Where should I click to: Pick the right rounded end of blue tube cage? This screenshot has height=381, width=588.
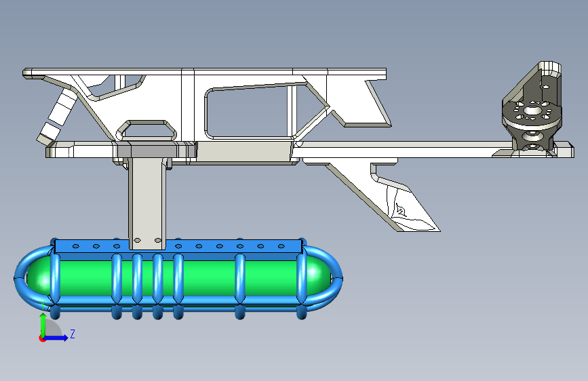(x=326, y=278)
